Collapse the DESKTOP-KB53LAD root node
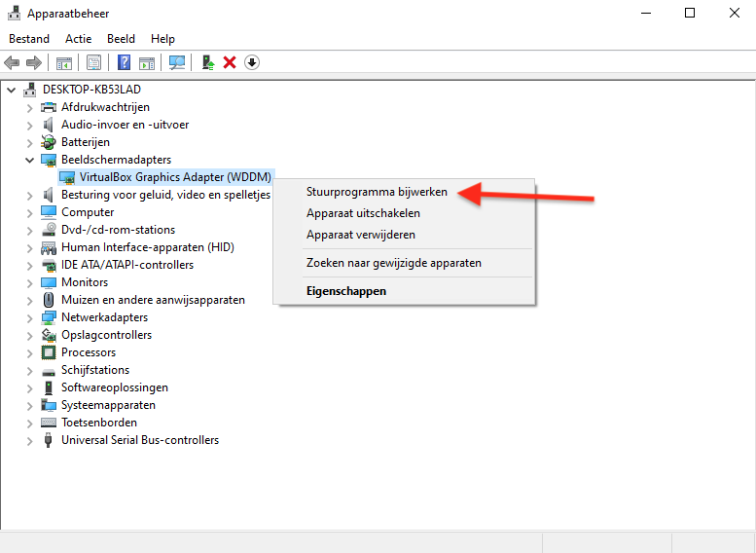This screenshot has height=553, width=756. click(x=12, y=90)
